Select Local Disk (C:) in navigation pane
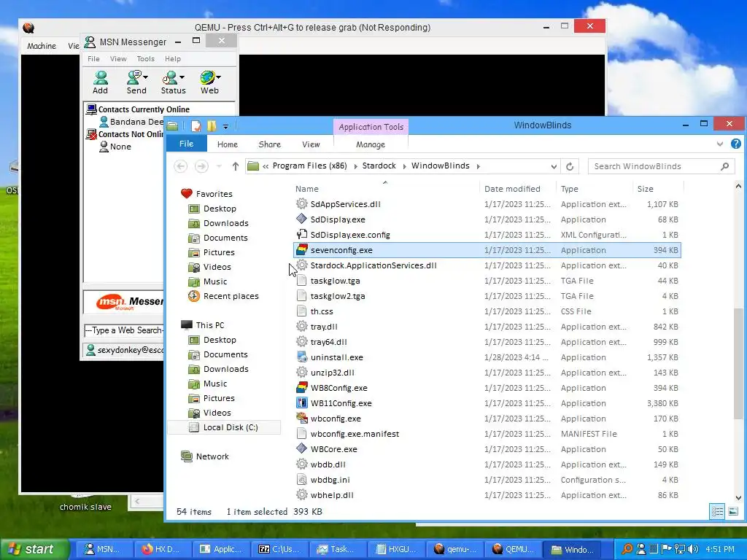The height and width of the screenshot is (560, 747). pos(230,427)
